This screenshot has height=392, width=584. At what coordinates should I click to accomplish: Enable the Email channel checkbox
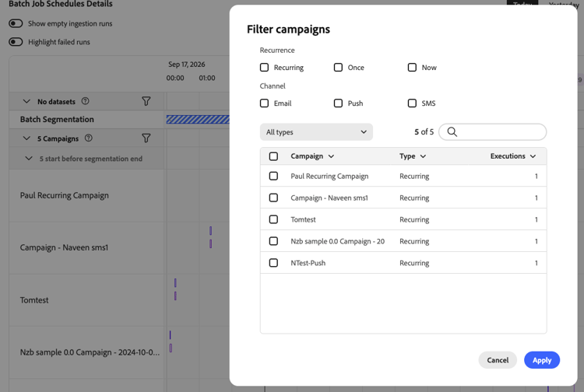click(x=264, y=103)
